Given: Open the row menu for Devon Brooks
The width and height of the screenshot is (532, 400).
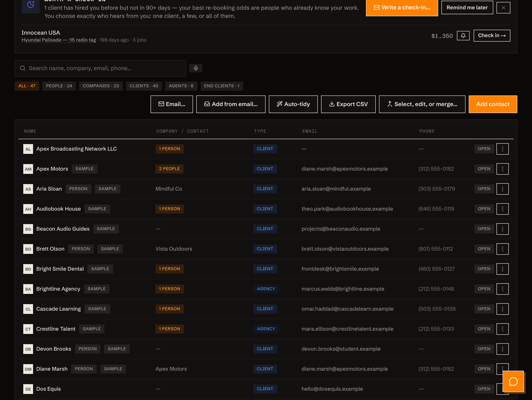Looking at the screenshot, I should pyautogui.click(x=502, y=349).
